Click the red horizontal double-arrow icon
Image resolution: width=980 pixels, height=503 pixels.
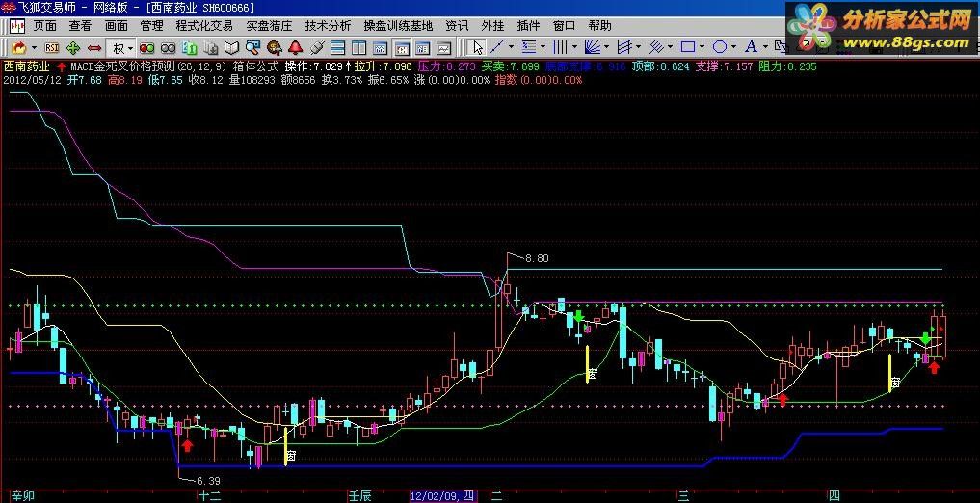(x=94, y=47)
